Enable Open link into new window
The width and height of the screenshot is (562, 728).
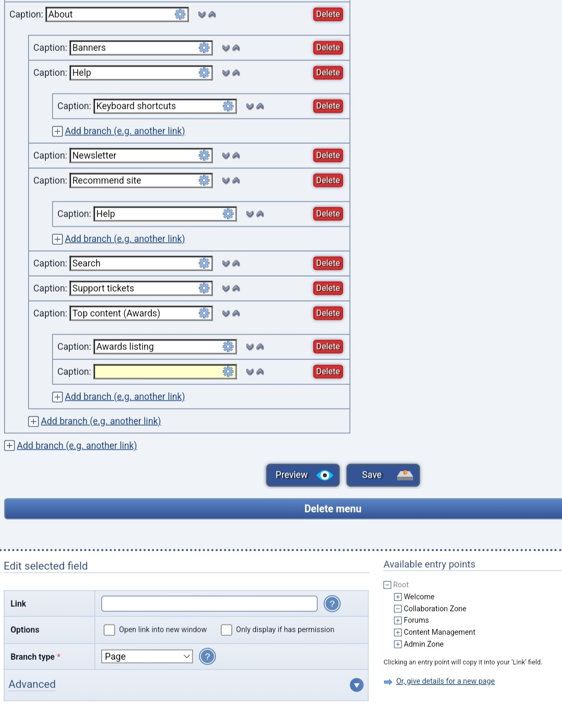pos(109,630)
